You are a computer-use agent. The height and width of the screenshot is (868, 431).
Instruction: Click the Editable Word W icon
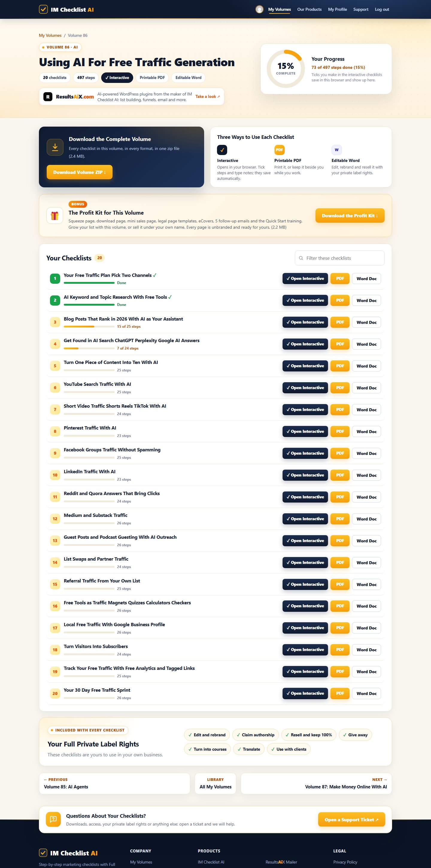tap(337, 150)
